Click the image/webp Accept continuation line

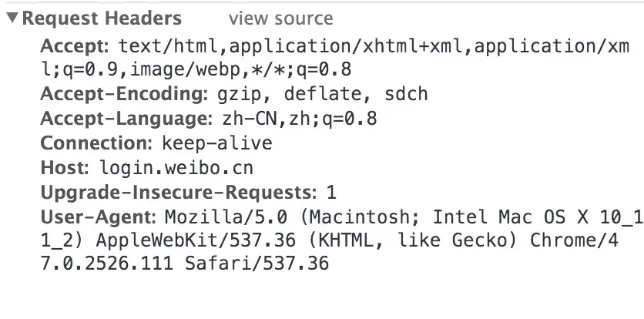(x=196, y=70)
